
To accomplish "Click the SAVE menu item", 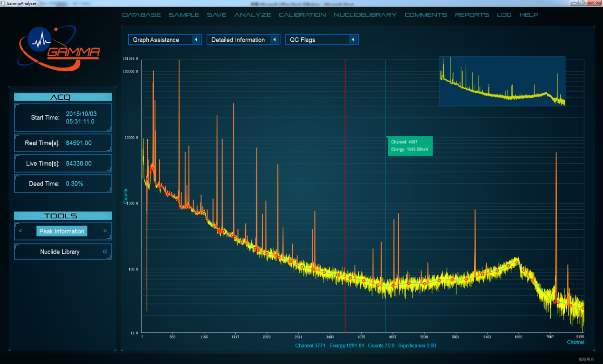I will (217, 15).
